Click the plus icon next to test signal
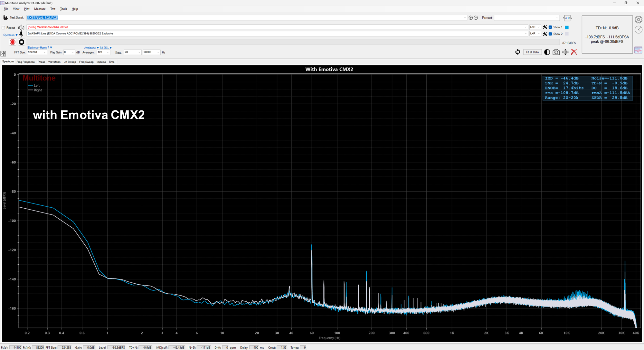644x350 pixels. 471,18
